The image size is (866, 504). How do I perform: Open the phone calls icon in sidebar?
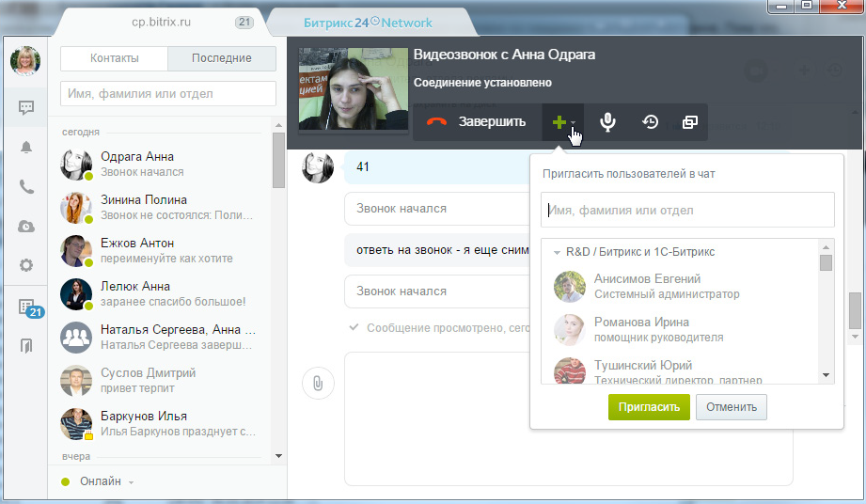coord(26,186)
